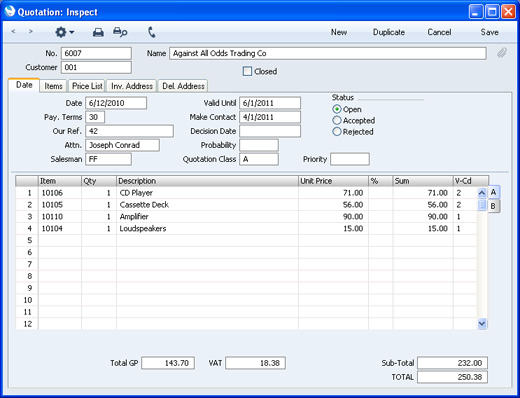Image resolution: width=520 pixels, height=398 pixels.
Task: Click the VAT field 18.38
Action: point(255,363)
